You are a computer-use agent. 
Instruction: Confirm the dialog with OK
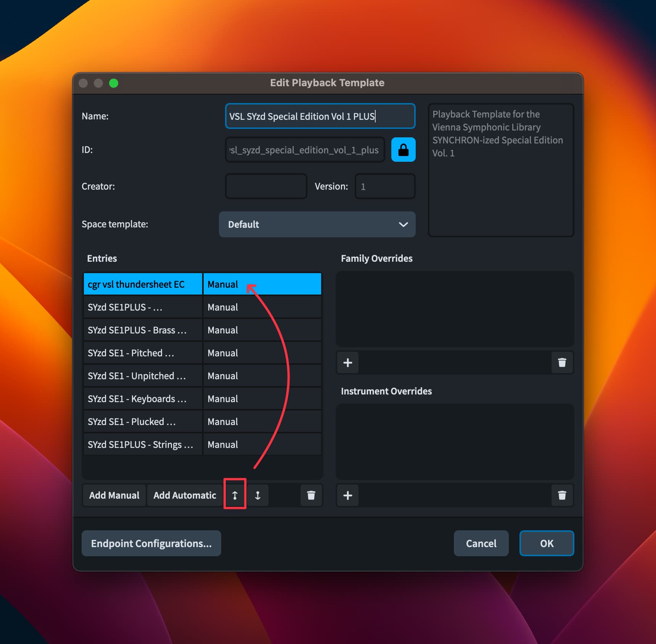547,543
